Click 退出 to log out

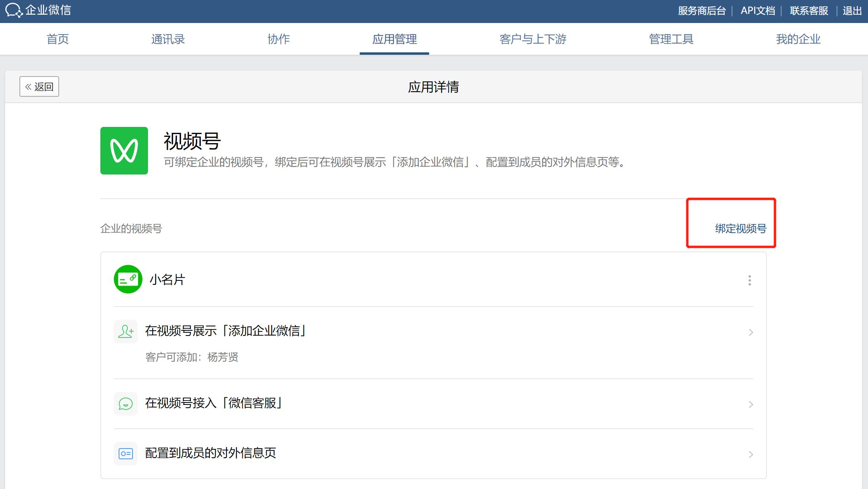point(852,11)
